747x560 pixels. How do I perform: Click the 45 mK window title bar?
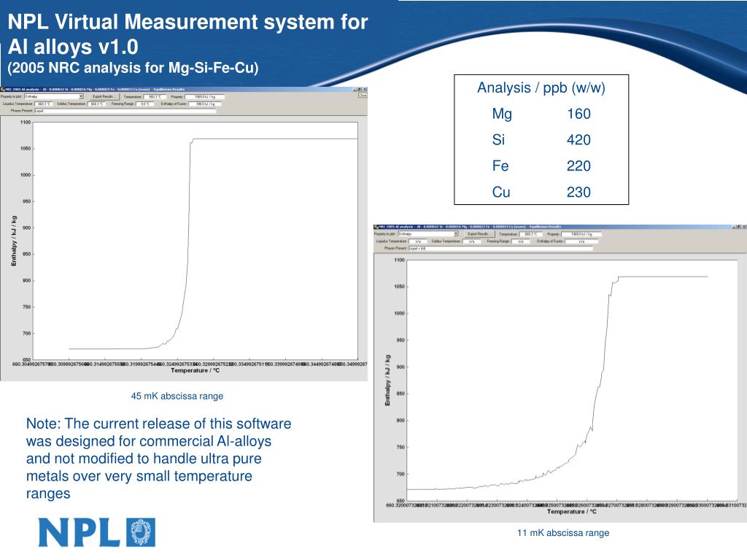[x=183, y=89]
